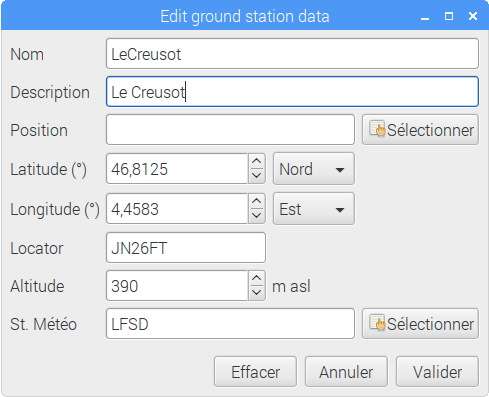Maximize the Edit ground station data window
The image size is (489, 397).
449,16
